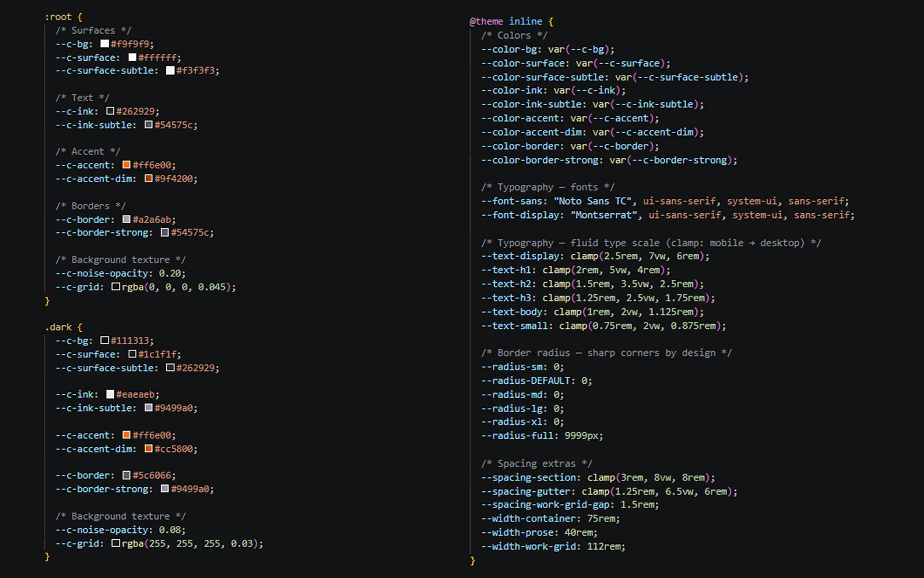Open the .dark --c-ink-subtle swatch for #9499a0
Image resolution: width=924 pixels, height=578 pixels.
click(148, 408)
